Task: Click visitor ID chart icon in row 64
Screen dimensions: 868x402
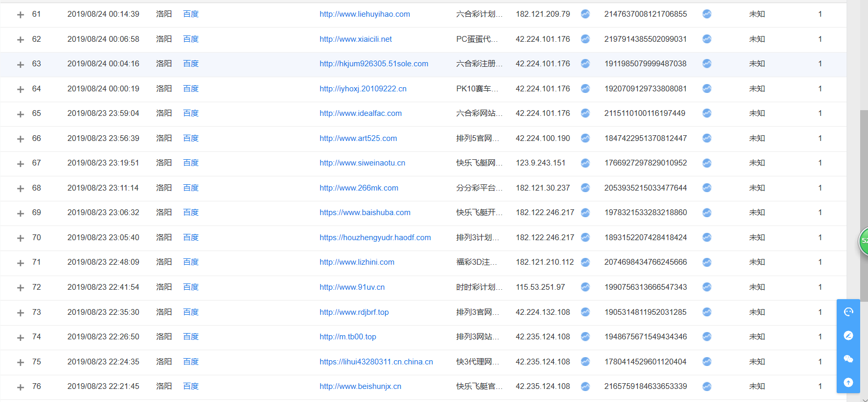Action: tap(707, 89)
